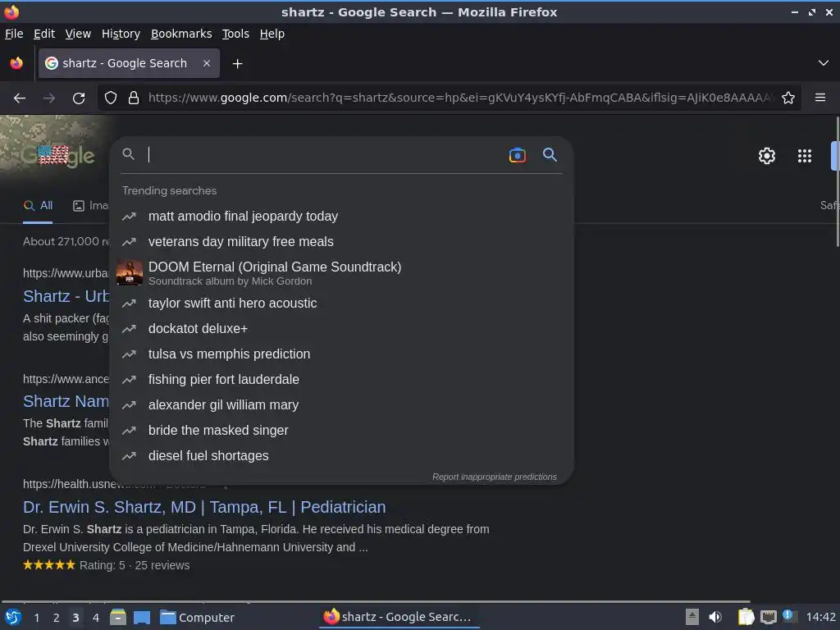
Task: Click the tray eject removable media icon
Action: [x=692, y=617]
